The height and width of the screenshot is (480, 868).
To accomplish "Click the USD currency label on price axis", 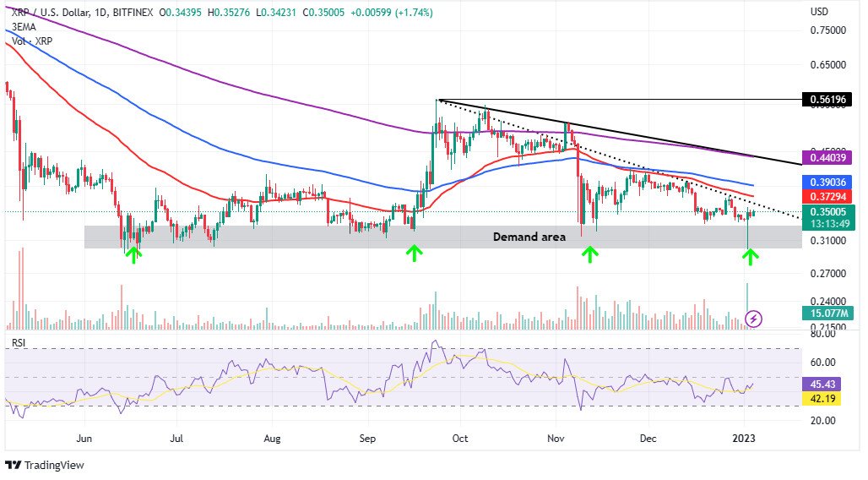I will [x=819, y=12].
